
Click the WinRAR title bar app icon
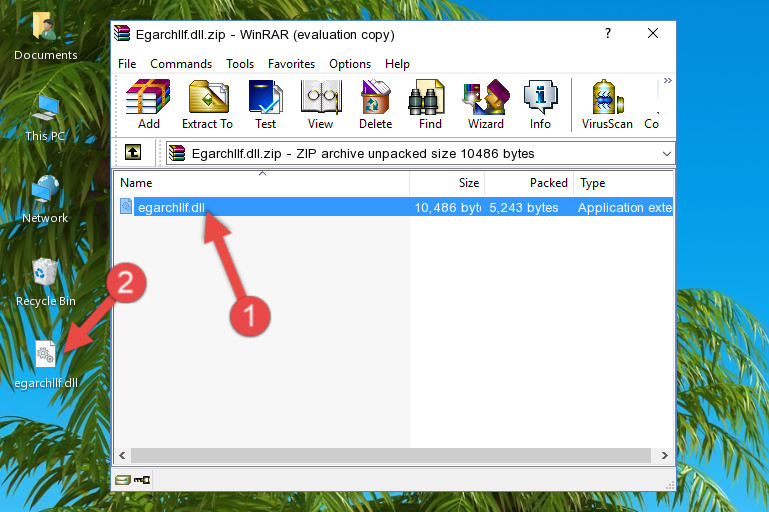coord(123,33)
